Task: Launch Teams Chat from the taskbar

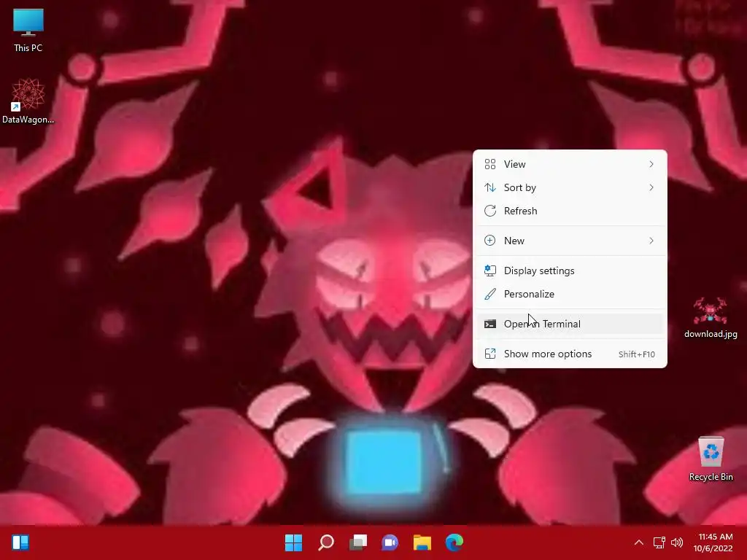Action: point(390,542)
